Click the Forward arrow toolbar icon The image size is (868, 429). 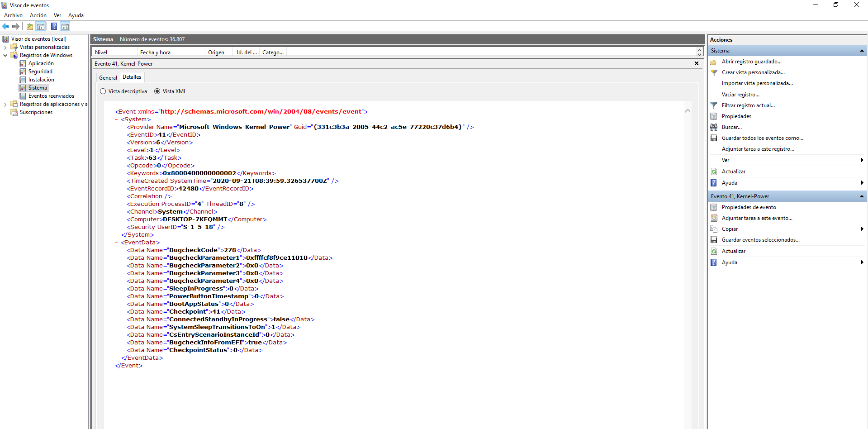click(16, 26)
